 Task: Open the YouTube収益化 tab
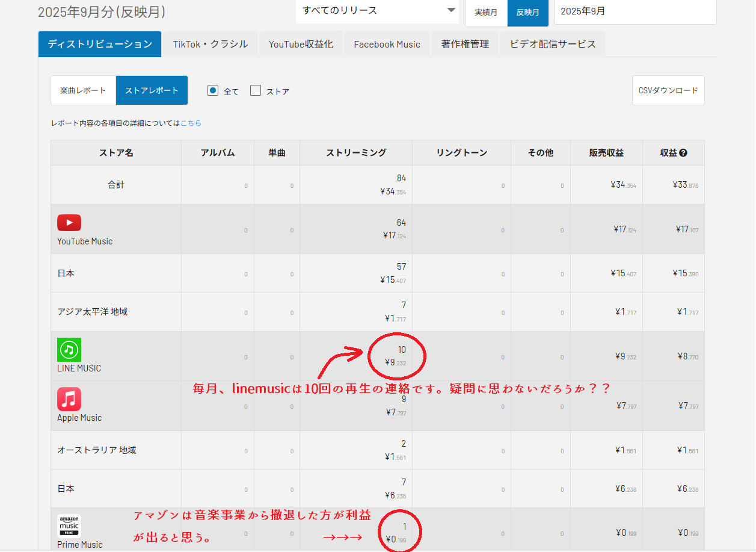click(x=301, y=44)
